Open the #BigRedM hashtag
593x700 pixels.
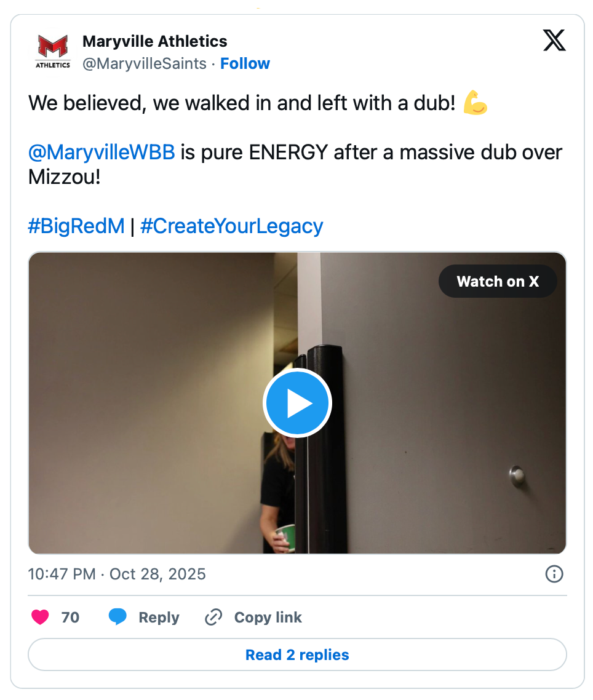[76, 226]
